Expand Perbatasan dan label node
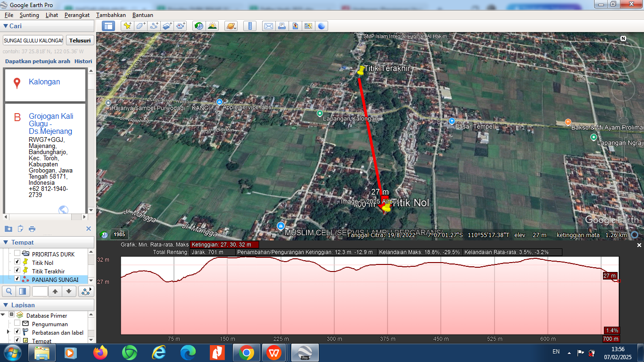This screenshot has height=362, width=644. [x=8, y=332]
